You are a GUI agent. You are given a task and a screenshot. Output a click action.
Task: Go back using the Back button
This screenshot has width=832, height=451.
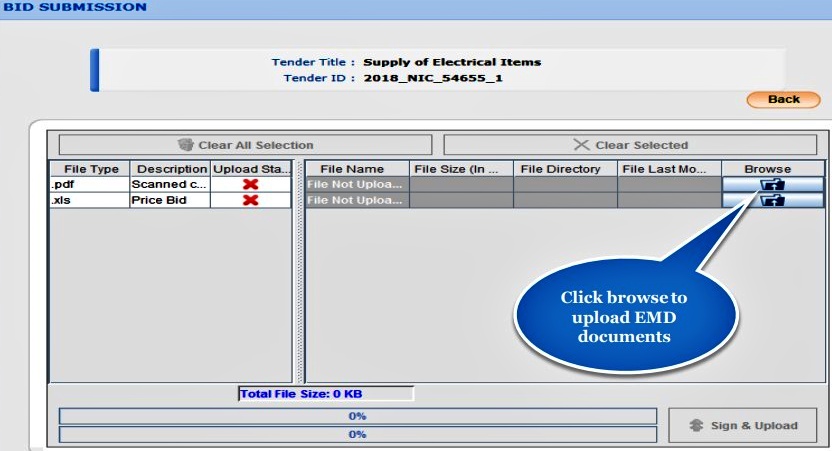coord(783,99)
